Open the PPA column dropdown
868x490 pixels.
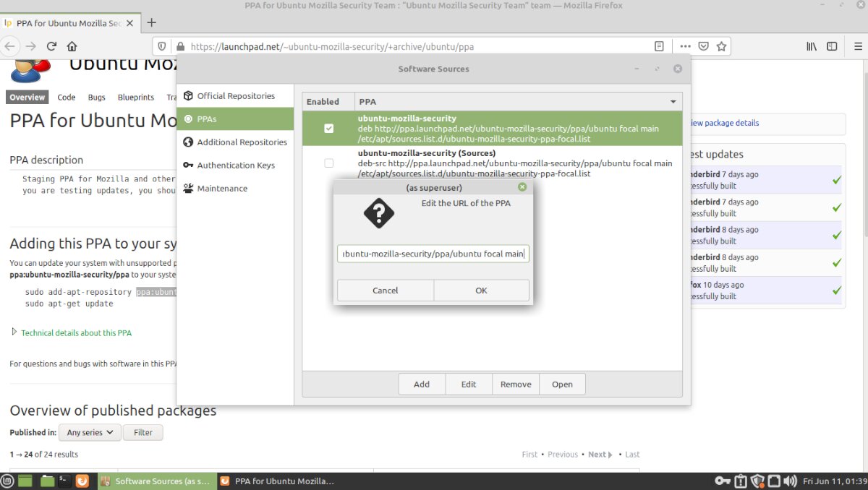[x=673, y=101]
